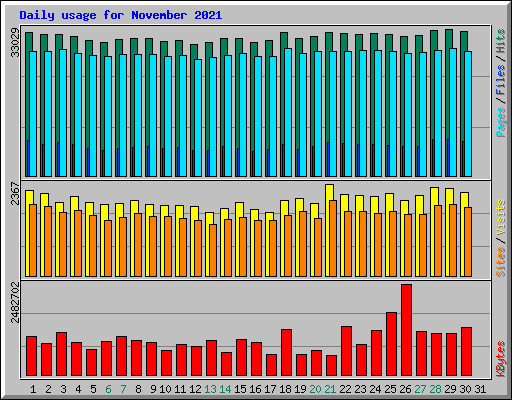
Task: Click the small blue pages bar for day 1
Action: tap(28, 158)
